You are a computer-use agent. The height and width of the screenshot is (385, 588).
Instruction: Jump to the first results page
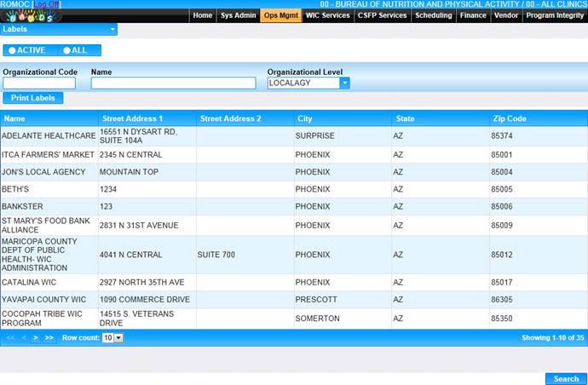10,338
